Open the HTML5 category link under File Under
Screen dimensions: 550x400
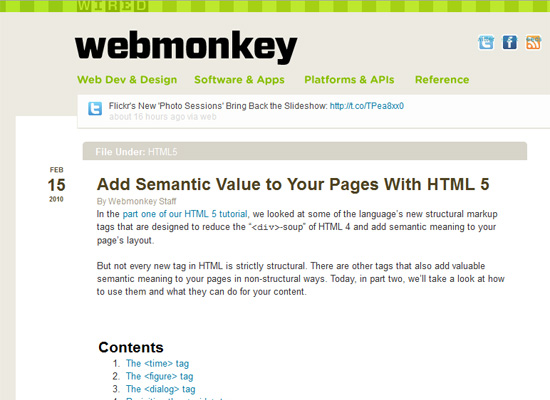click(x=163, y=152)
